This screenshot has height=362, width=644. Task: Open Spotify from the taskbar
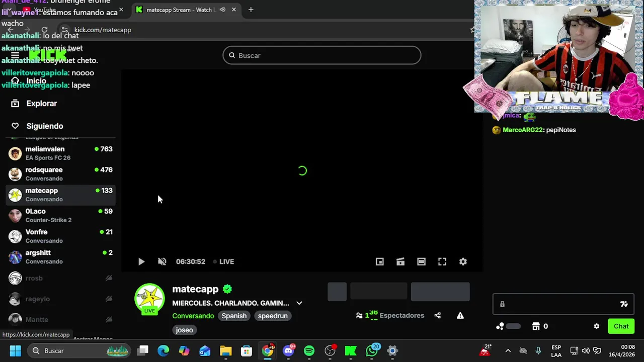[x=309, y=350]
